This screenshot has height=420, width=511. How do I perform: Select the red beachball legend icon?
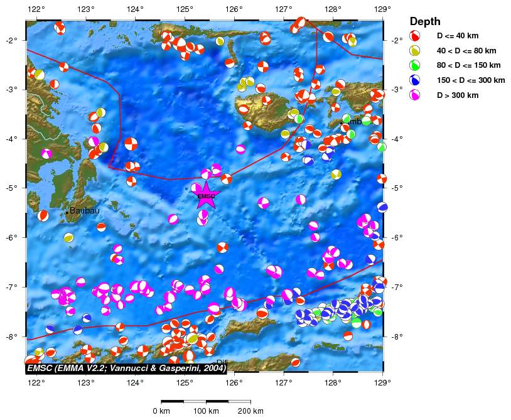415,36
